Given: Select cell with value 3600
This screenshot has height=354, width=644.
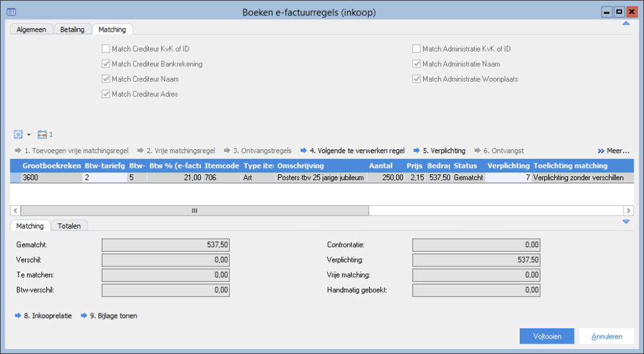Looking at the screenshot, I should 52,178.
